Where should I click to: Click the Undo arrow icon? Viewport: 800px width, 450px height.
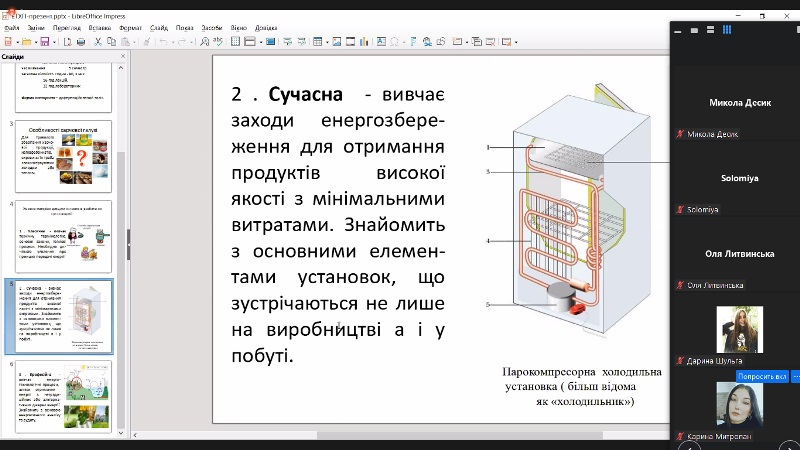[x=163, y=42]
